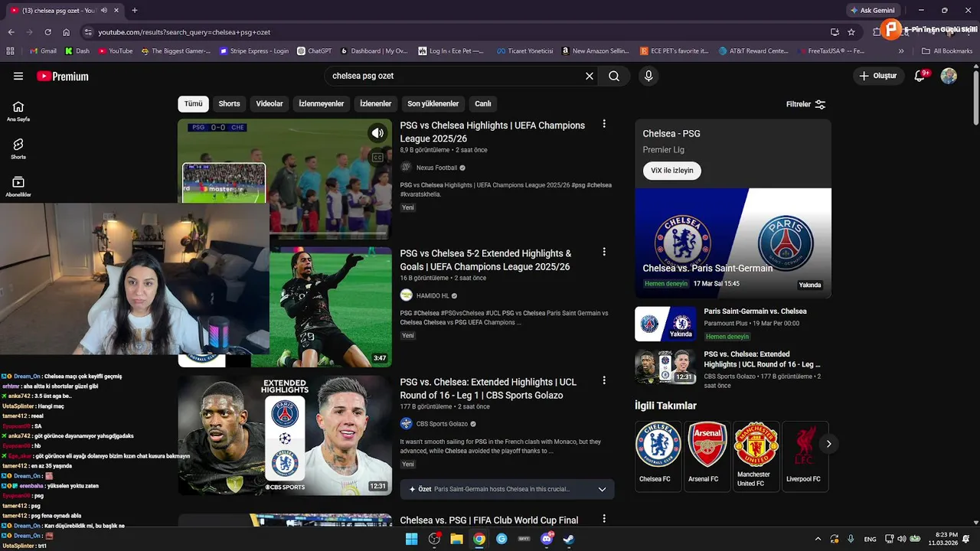Open Ask Gemini in Chrome
Image resolution: width=980 pixels, height=551 pixels.
point(872,10)
